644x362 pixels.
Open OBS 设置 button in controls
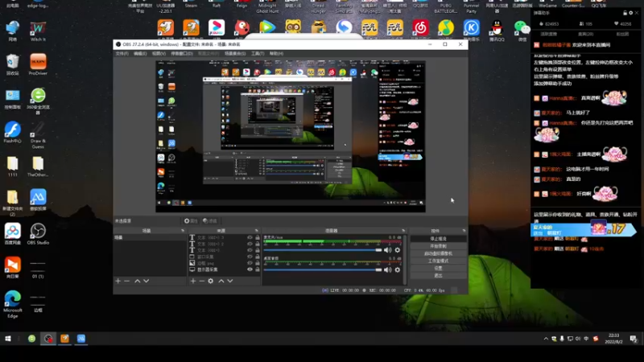click(438, 268)
